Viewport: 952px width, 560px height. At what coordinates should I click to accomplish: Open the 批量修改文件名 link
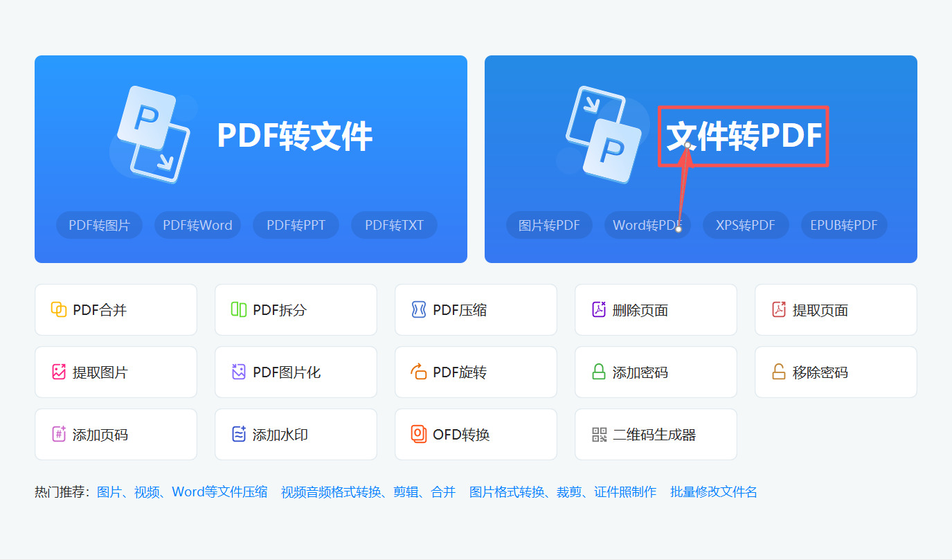click(x=713, y=491)
